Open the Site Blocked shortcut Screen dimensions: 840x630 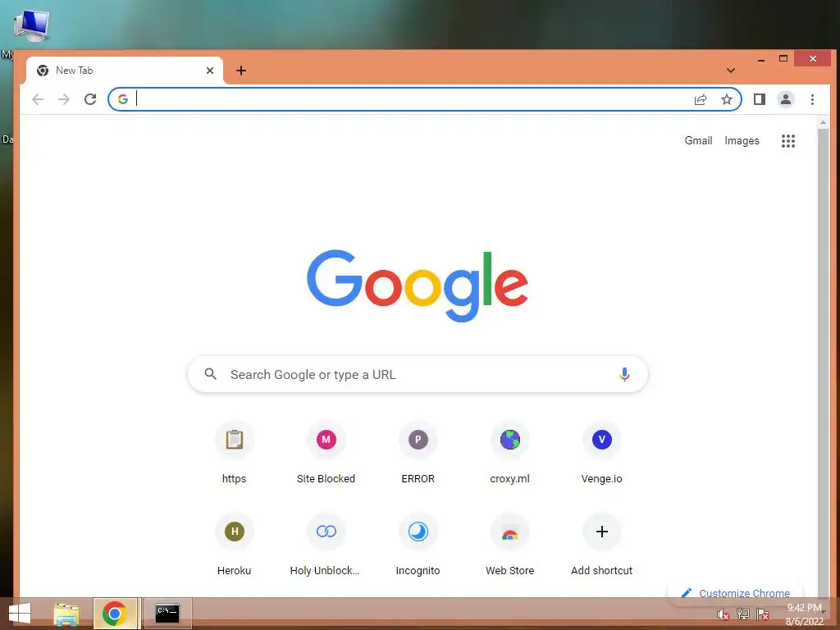pyautogui.click(x=326, y=453)
